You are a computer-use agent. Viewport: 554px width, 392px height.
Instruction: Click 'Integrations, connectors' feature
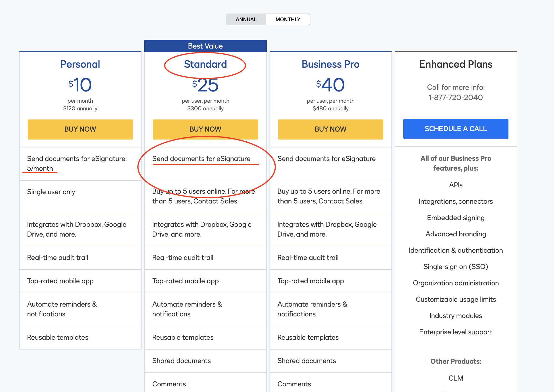click(x=456, y=201)
